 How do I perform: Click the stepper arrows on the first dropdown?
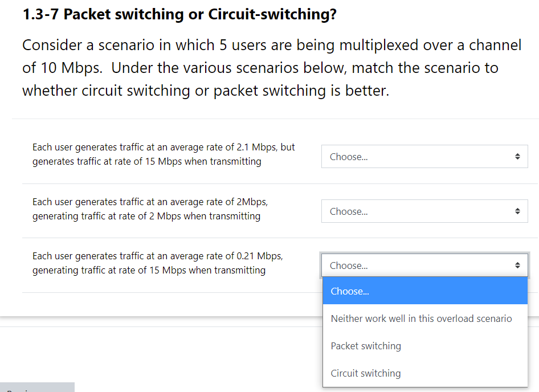519,156
